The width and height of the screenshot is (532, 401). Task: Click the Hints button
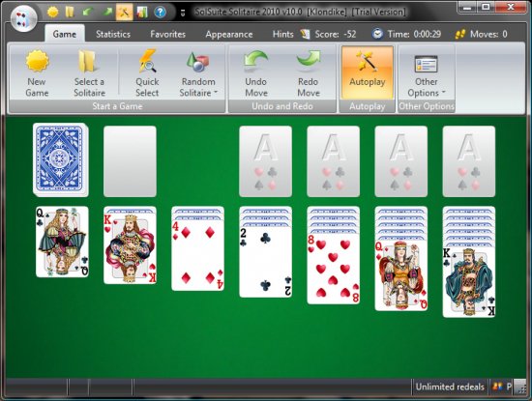282,34
